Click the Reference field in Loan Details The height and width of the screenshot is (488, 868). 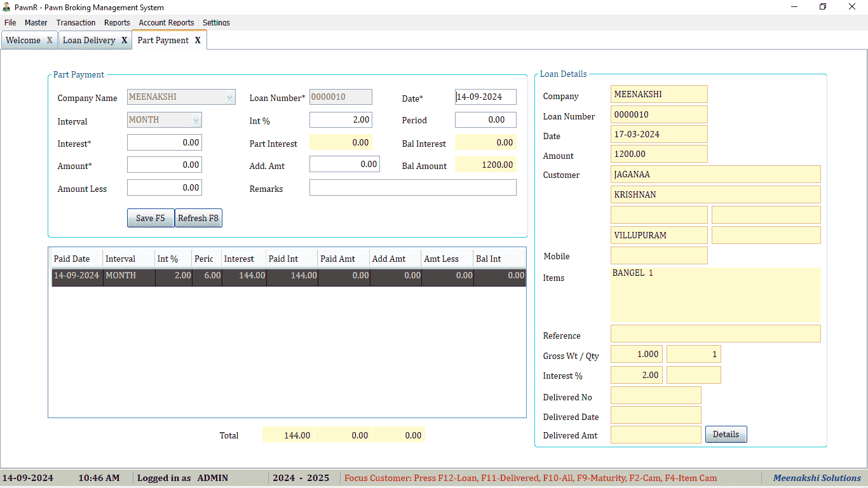tap(715, 334)
